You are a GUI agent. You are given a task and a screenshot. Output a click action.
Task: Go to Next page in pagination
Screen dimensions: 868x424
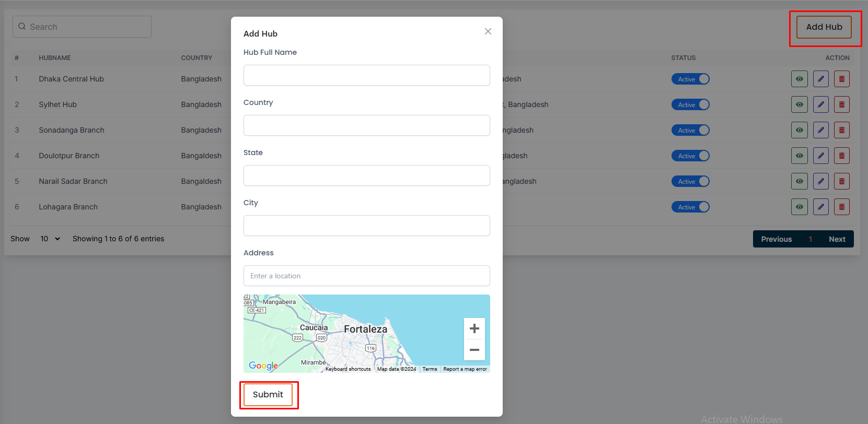pos(837,239)
